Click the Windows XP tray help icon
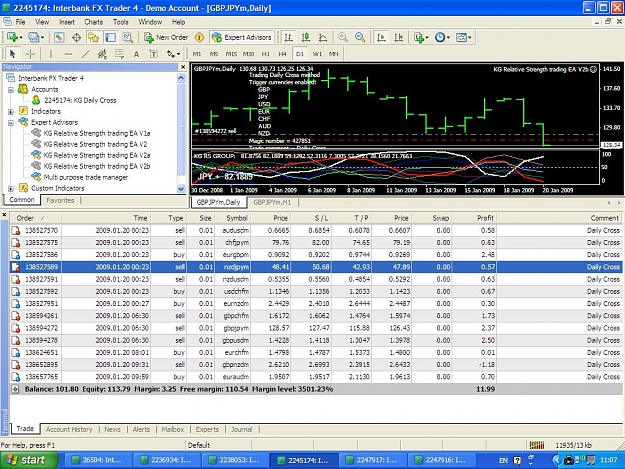625x469 pixels. 517,460
